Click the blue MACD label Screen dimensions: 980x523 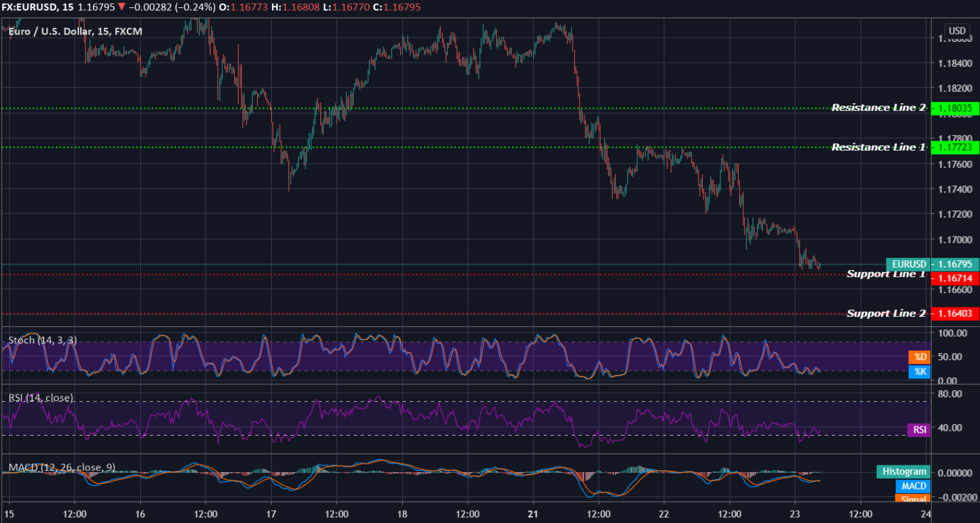coord(913,486)
